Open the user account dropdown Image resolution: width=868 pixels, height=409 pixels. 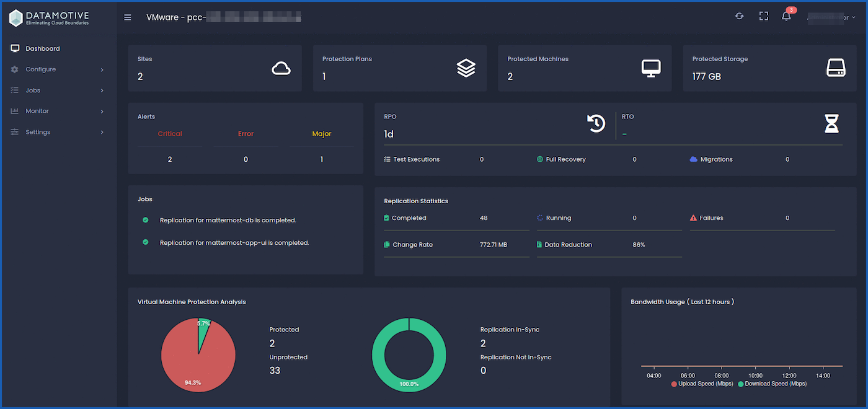pos(832,17)
